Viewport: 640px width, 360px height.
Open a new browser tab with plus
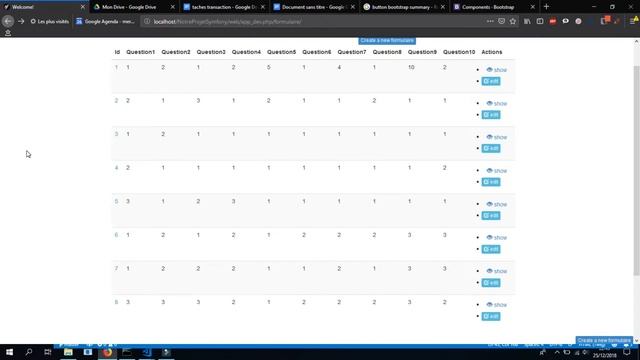(x=546, y=7)
